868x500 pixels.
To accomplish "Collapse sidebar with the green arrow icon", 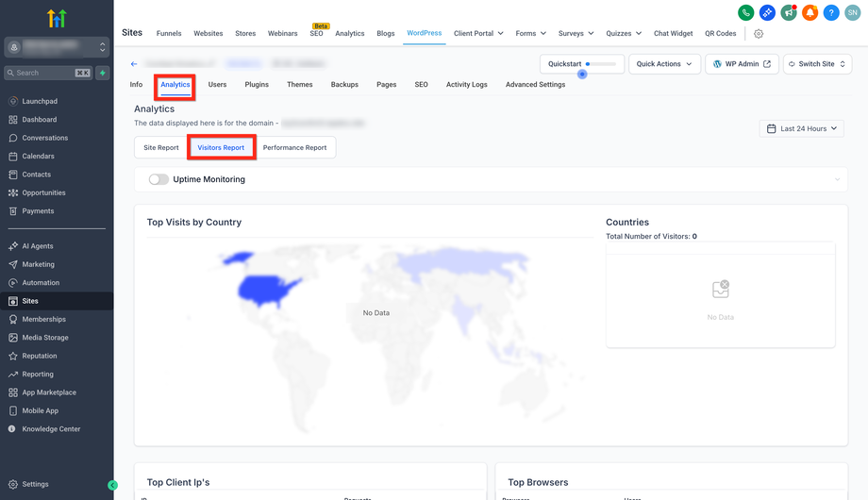I will [x=112, y=485].
